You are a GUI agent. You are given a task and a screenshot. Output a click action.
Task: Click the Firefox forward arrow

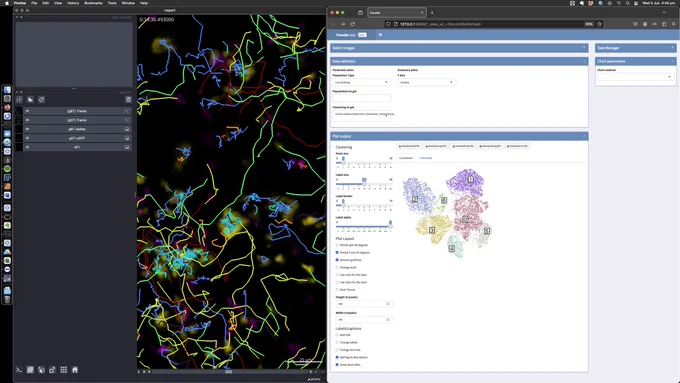click(x=343, y=24)
